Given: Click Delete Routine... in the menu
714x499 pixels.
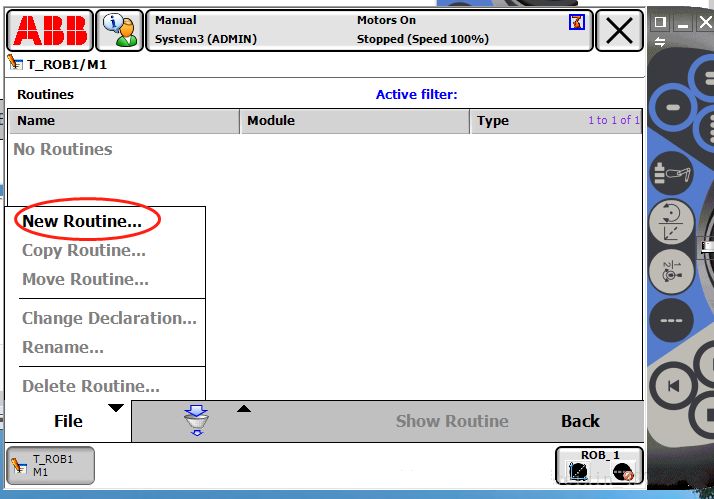Looking at the screenshot, I should pos(91,386).
